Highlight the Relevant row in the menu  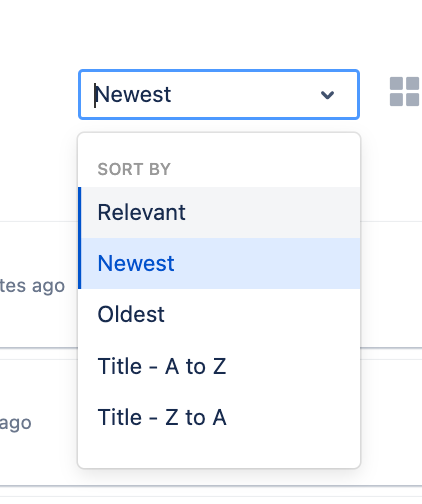(x=219, y=213)
